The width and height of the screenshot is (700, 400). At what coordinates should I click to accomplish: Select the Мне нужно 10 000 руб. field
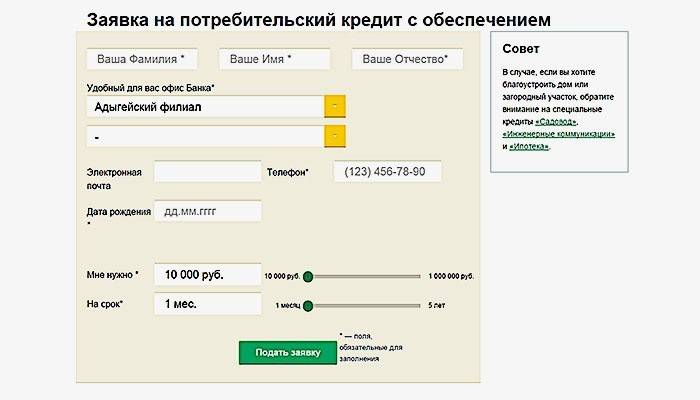(201, 275)
